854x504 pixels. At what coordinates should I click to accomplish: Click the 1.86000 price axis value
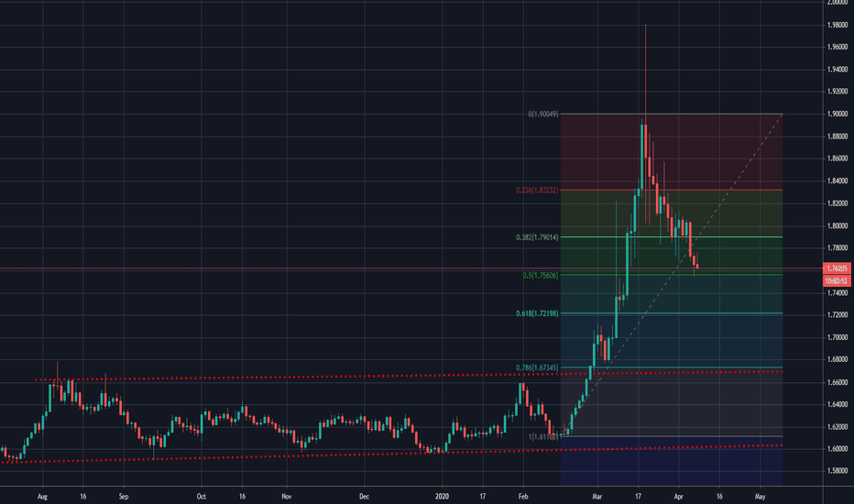pos(838,159)
